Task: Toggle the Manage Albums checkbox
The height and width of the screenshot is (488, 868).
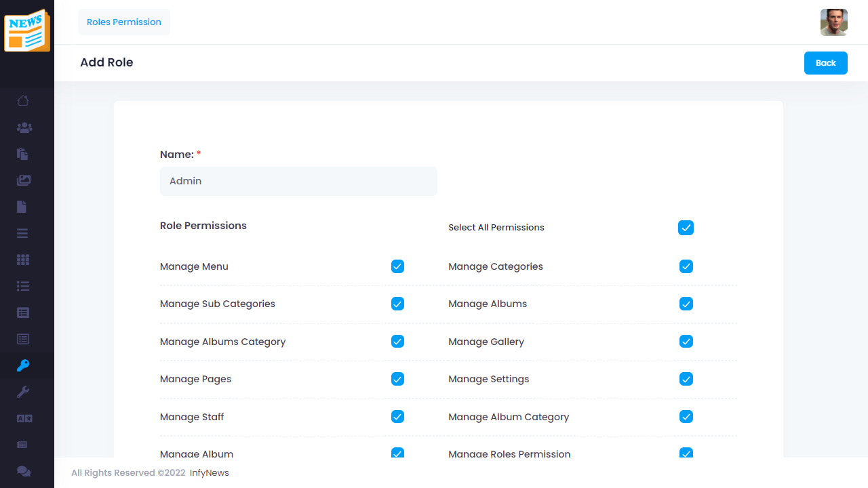Action: tap(686, 304)
